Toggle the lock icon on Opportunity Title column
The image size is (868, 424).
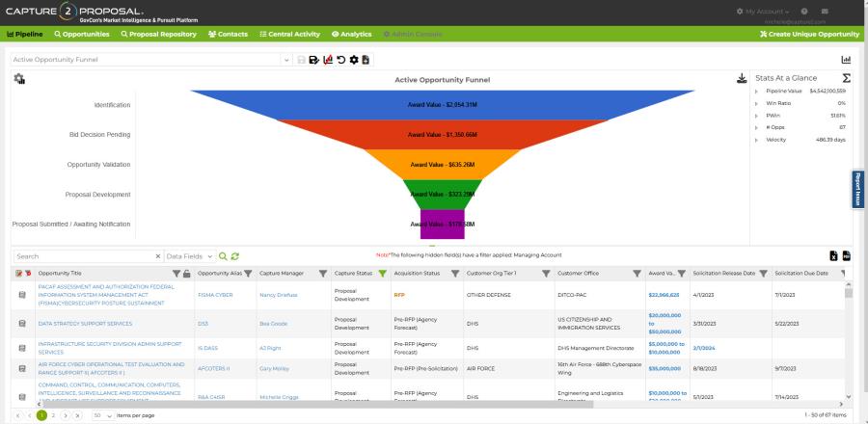point(186,273)
